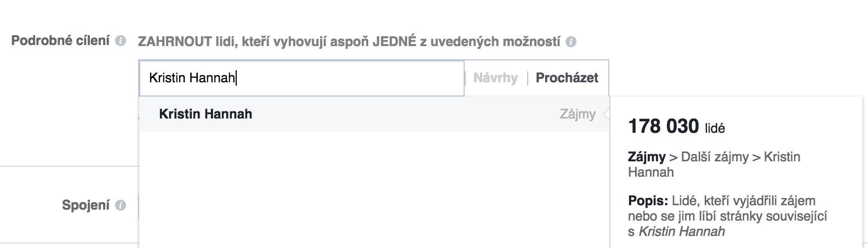Click the 178 030 lidé audience count
This screenshot has width=868, height=248.
click(676, 127)
